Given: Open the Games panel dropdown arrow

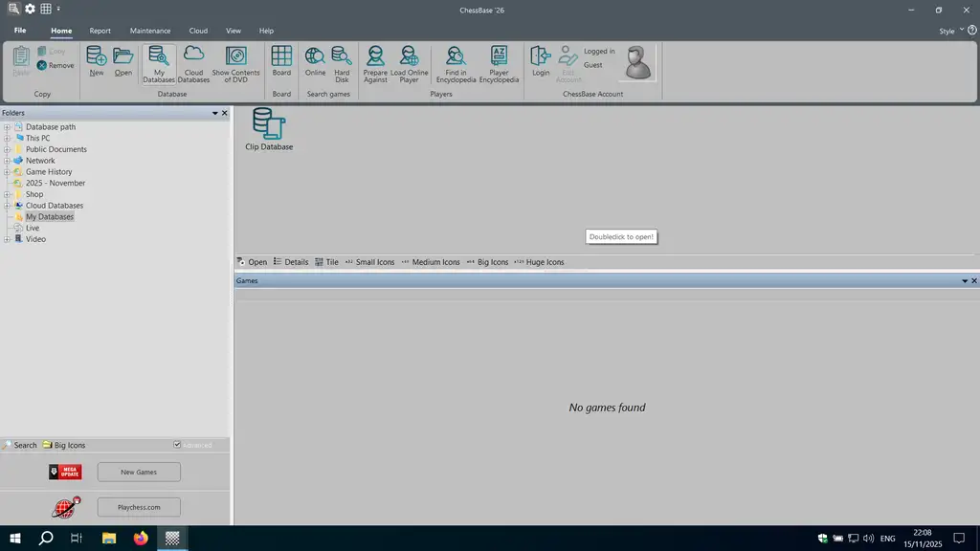Looking at the screenshot, I should (965, 281).
